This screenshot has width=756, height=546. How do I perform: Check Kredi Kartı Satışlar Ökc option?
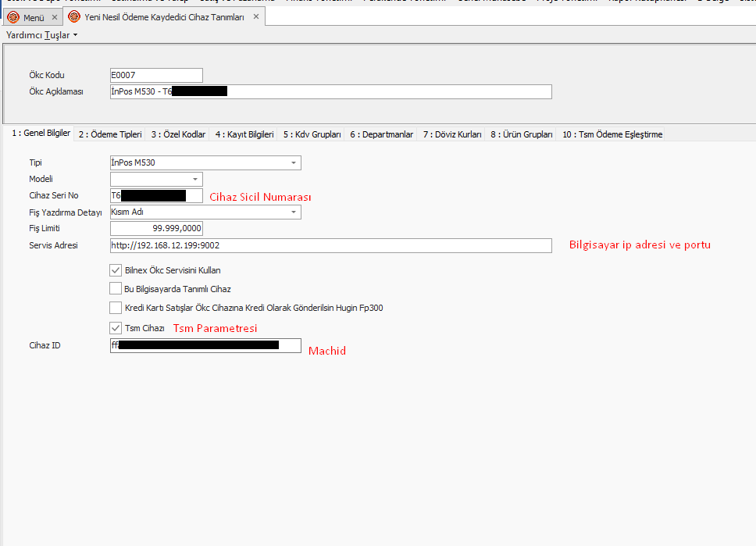coord(116,308)
